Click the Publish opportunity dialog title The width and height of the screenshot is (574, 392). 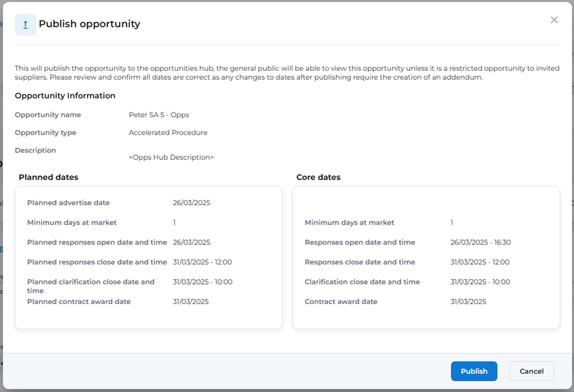coord(89,24)
